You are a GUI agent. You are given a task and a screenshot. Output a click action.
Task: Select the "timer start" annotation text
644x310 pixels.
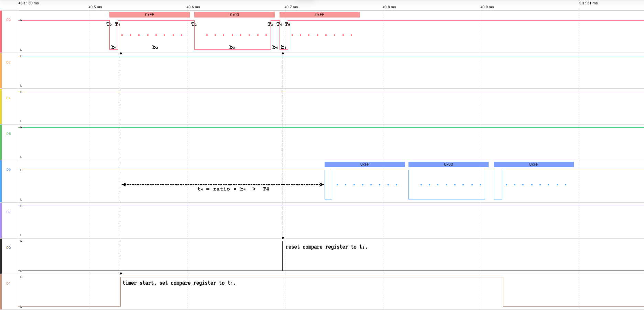click(179, 283)
